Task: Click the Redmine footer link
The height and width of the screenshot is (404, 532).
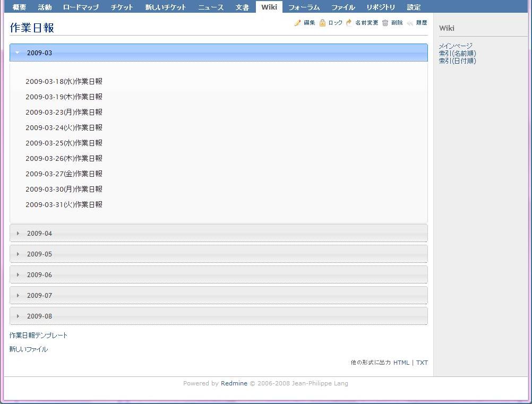Action: coord(234,383)
